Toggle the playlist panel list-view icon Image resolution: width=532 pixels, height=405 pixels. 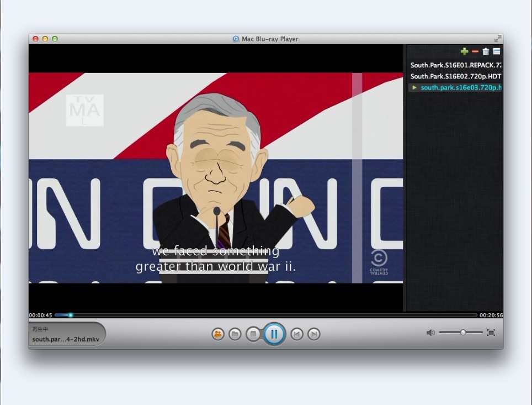(x=497, y=51)
